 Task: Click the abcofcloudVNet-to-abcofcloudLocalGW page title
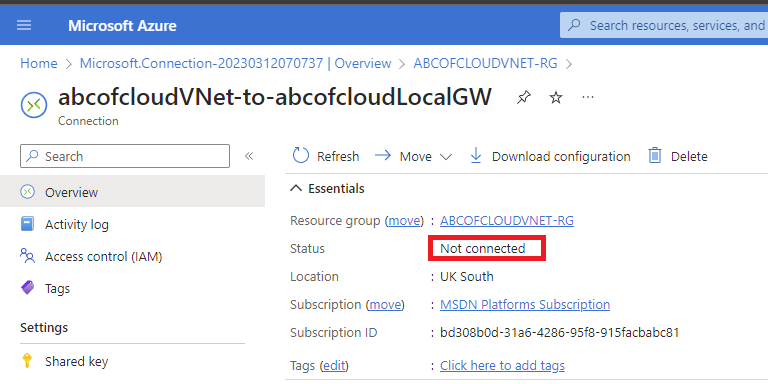point(275,97)
